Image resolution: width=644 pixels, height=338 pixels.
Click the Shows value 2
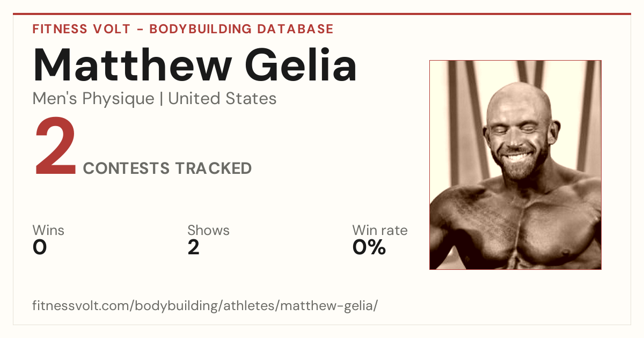[x=193, y=247]
